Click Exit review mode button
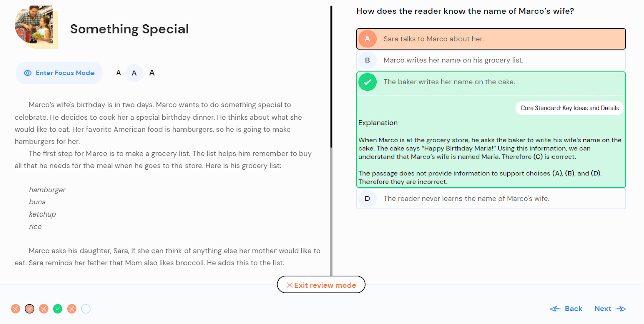This screenshot has width=644, height=324. click(x=321, y=285)
